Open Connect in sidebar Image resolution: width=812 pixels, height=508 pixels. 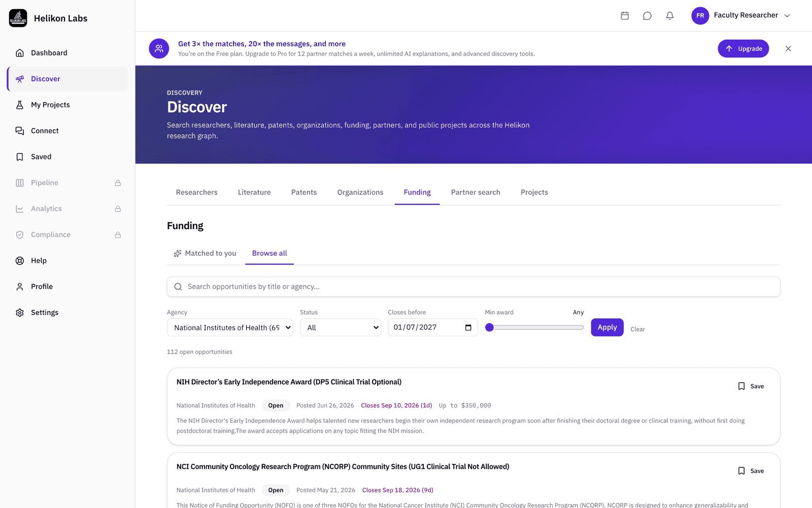[x=67, y=131]
